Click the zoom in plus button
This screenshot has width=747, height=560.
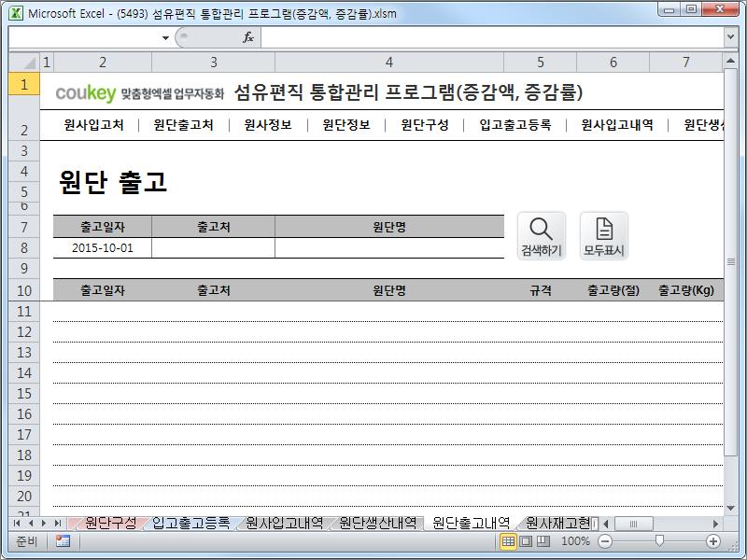(713, 541)
